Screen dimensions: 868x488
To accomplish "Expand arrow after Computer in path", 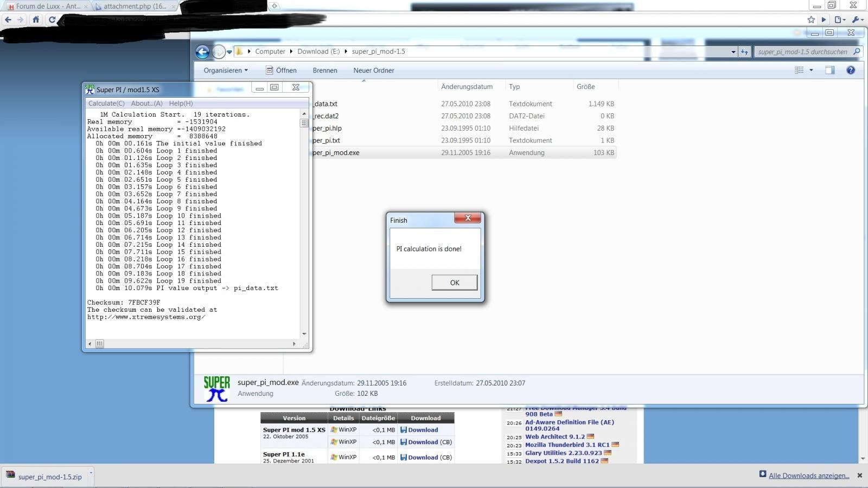I will [x=291, y=52].
